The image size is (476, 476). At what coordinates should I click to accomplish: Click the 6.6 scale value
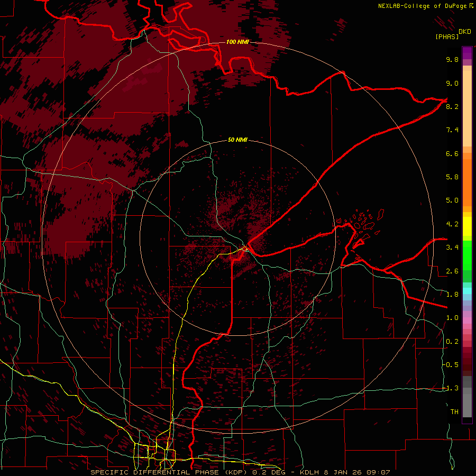(x=452, y=153)
